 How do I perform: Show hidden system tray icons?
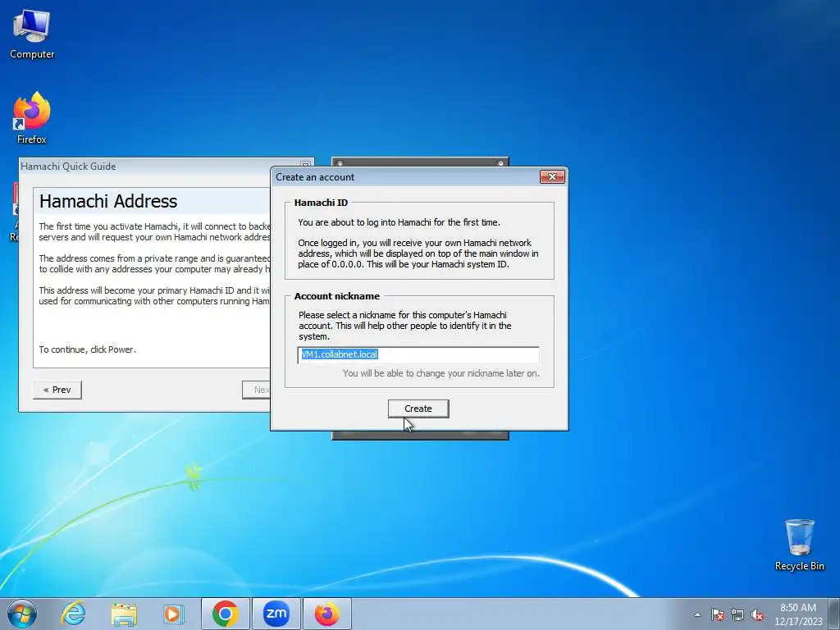pos(697,614)
